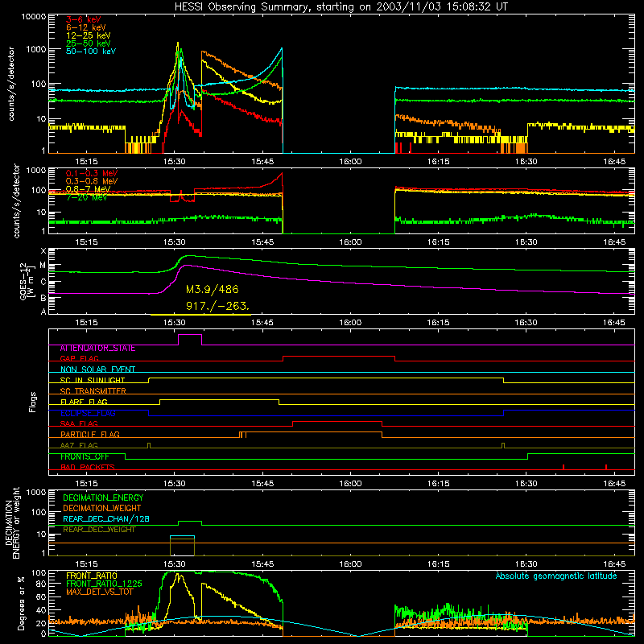Select the BAD_PACKETS flag label
The height and width of the screenshot is (644, 644).
point(88,468)
